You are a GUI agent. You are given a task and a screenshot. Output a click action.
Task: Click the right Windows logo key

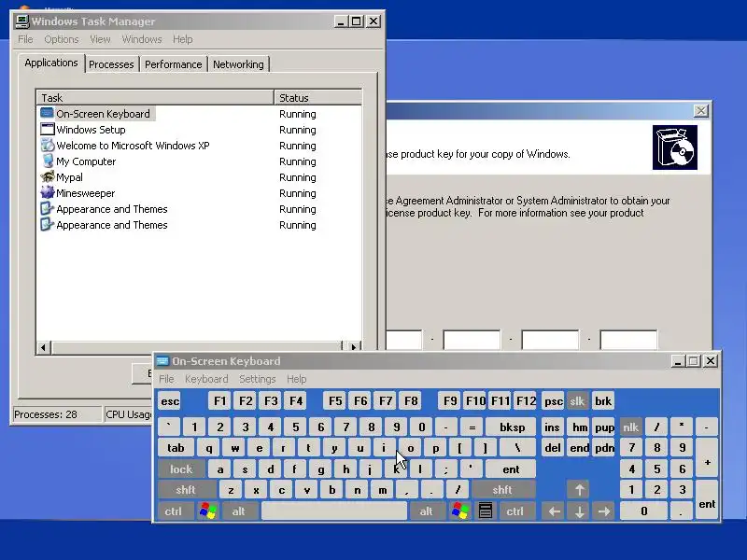coord(460,511)
